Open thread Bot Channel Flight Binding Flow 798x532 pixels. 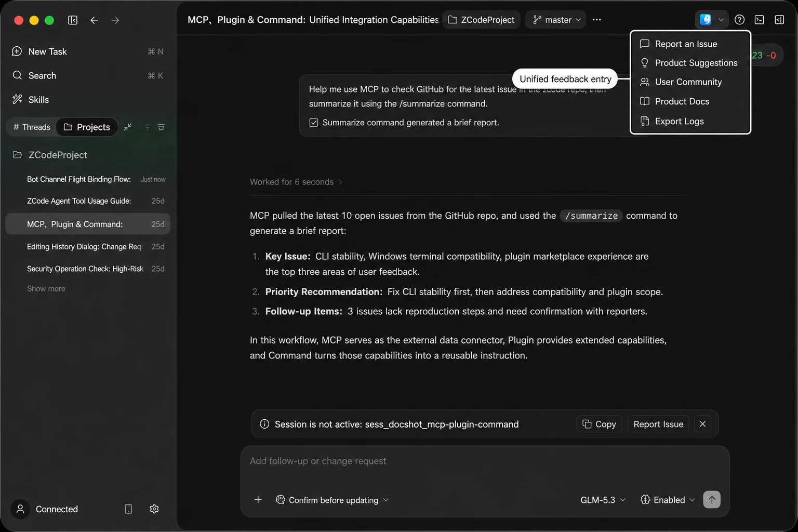click(88, 179)
